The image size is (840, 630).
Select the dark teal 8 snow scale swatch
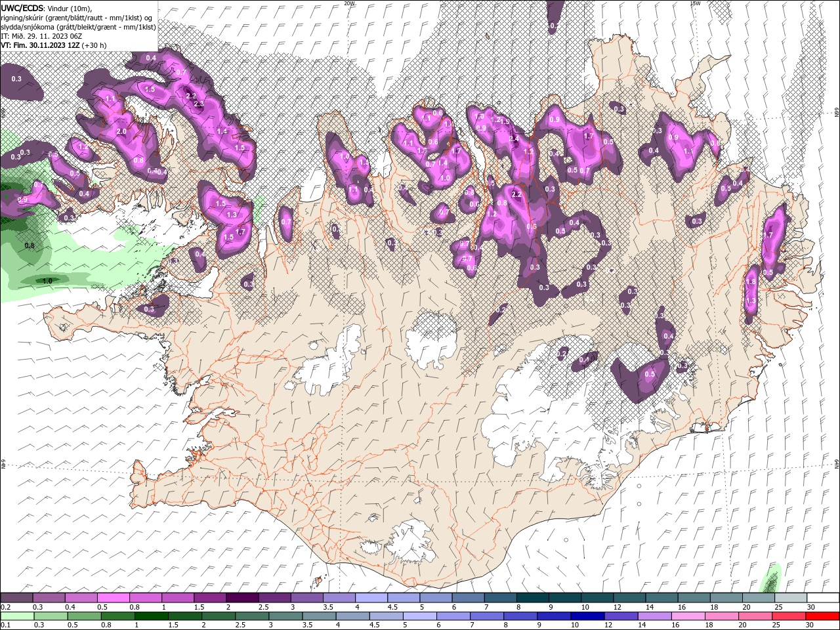533,598
